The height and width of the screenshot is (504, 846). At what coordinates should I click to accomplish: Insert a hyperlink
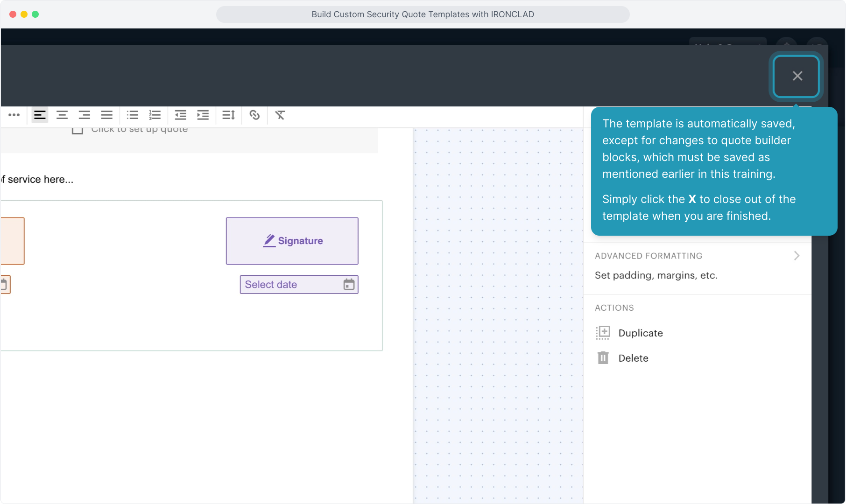(x=254, y=115)
